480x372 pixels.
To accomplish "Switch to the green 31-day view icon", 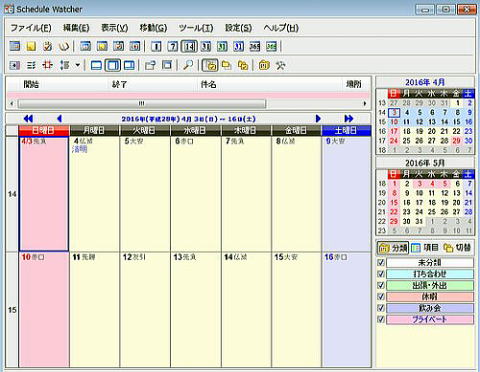I will [222, 46].
